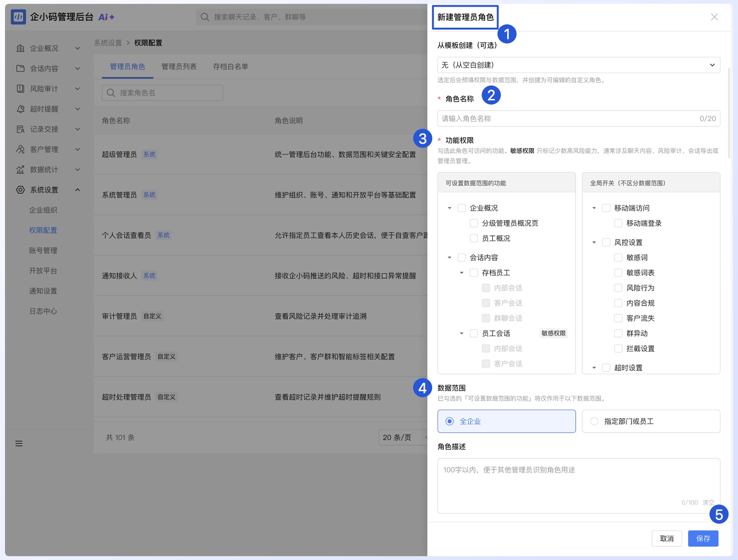Click the 会话内容 sidebar folder icon
738x560 pixels.
click(x=20, y=68)
